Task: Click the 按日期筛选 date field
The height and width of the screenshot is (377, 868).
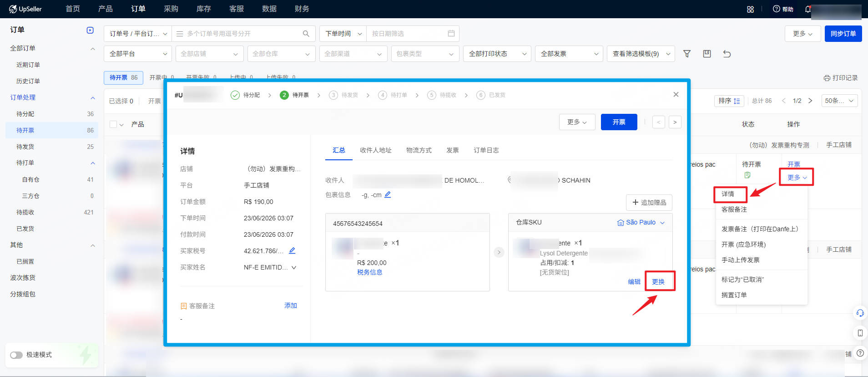Action: pos(413,34)
